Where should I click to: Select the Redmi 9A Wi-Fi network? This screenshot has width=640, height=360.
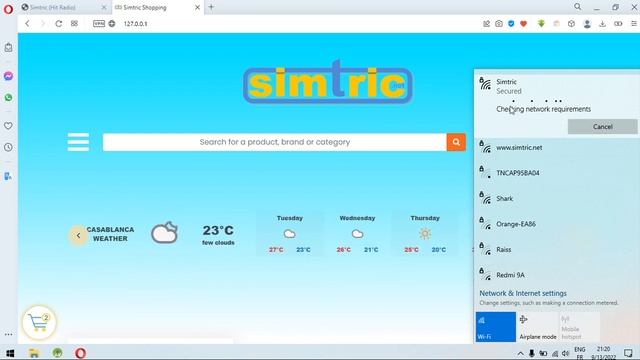(x=557, y=275)
